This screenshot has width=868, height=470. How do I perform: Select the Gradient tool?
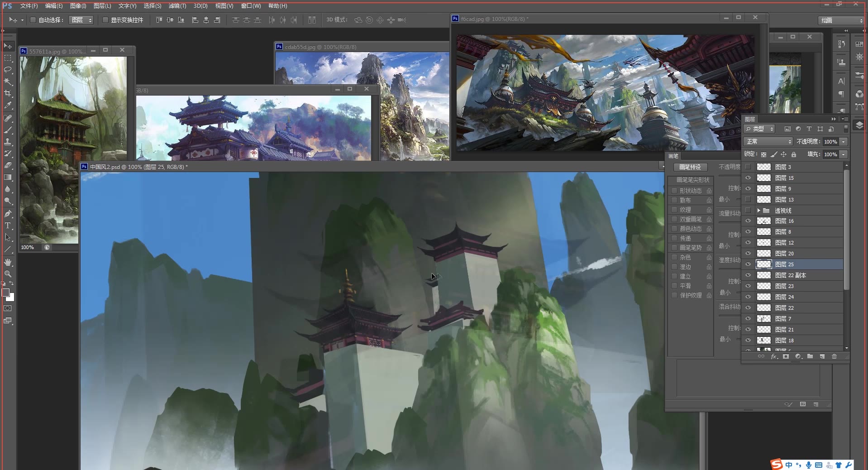point(8,177)
